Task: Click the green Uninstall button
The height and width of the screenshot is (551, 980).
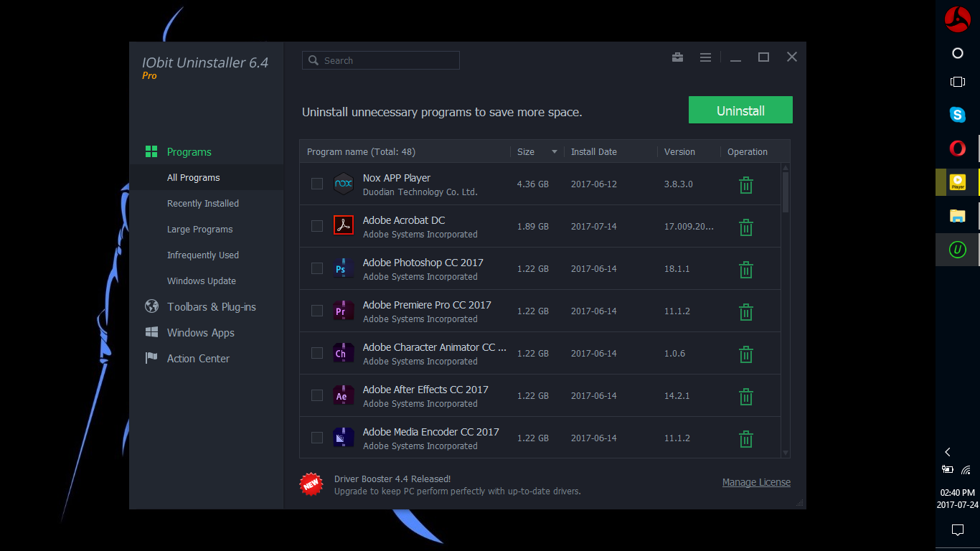Action: click(740, 110)
